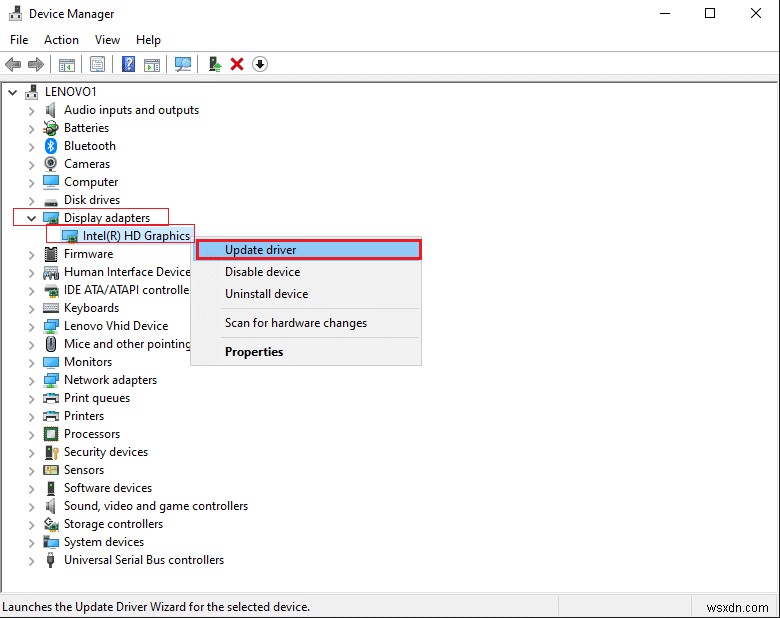Viewport: 780px width, 618px height.
Task: Open the blue Help question-mark icon
Action: 128,64
